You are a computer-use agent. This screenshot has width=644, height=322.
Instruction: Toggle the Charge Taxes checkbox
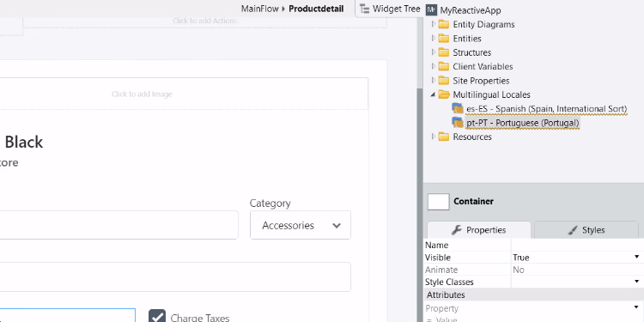pos(157,316)
